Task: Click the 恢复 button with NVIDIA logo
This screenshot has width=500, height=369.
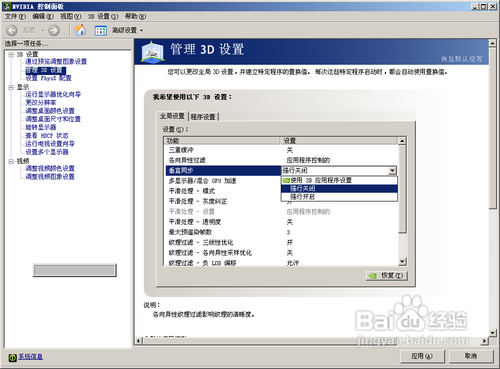Action: [387, 276]
